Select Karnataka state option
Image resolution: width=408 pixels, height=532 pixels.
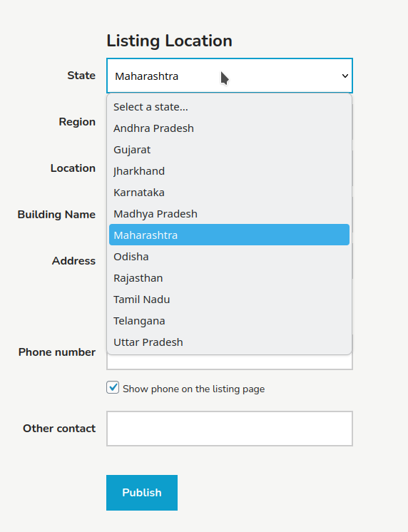(229, 193)
